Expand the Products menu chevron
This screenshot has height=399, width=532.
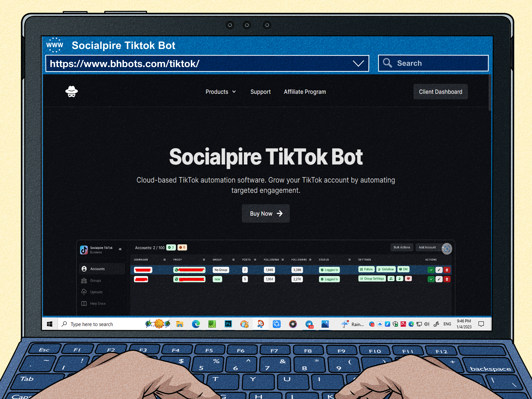point(234,92)
